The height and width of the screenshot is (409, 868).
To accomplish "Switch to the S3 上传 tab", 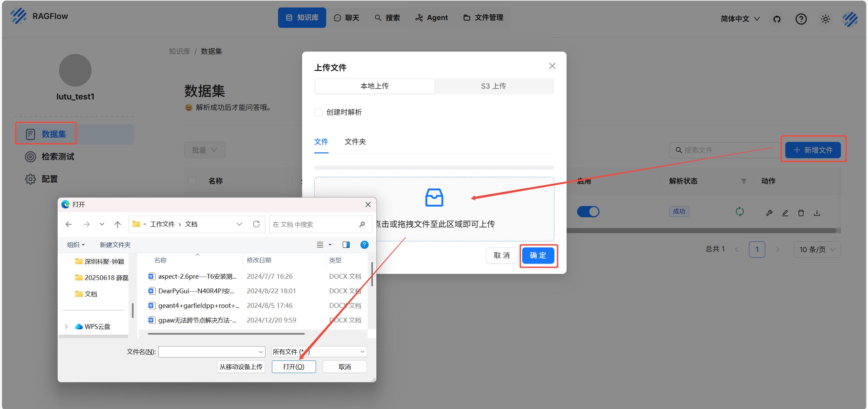I will pos(493,86).
